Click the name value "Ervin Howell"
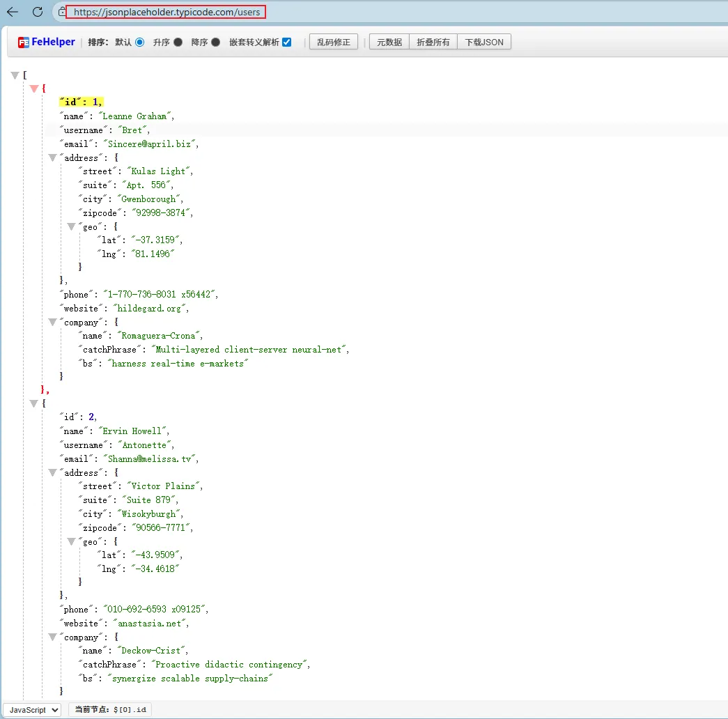The height and width of the screenshot is (719, 728). [132, 431]
